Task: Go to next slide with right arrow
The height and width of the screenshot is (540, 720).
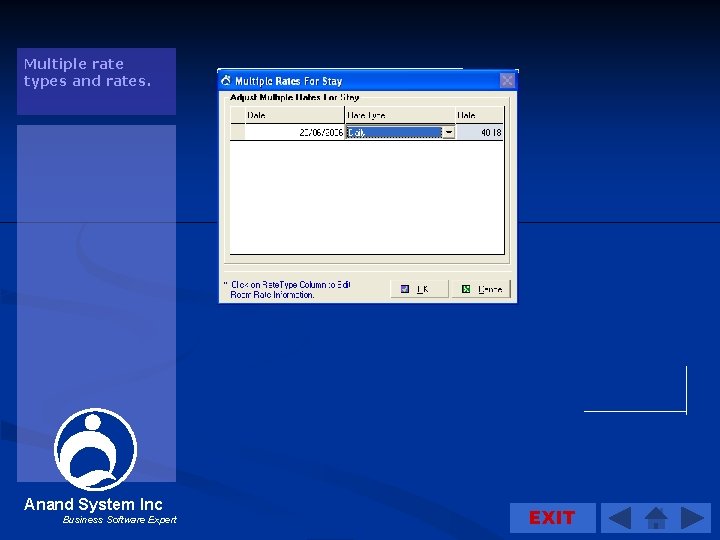Action: (692, 518)
